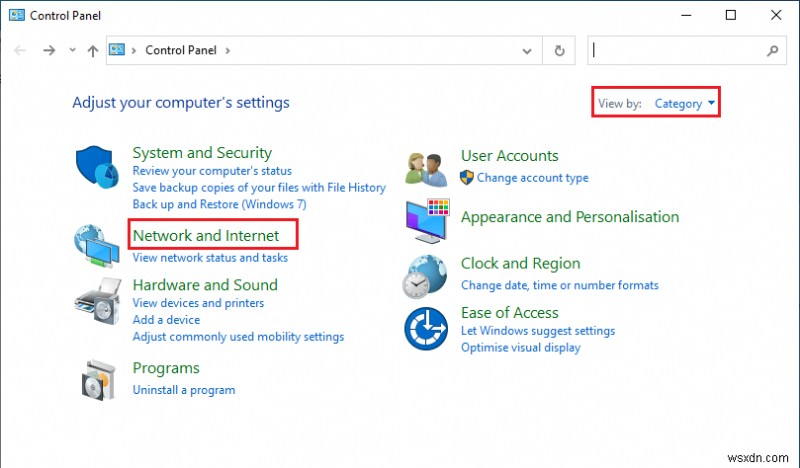Open Back up and Restore (Windows 7)

point(219,204)
